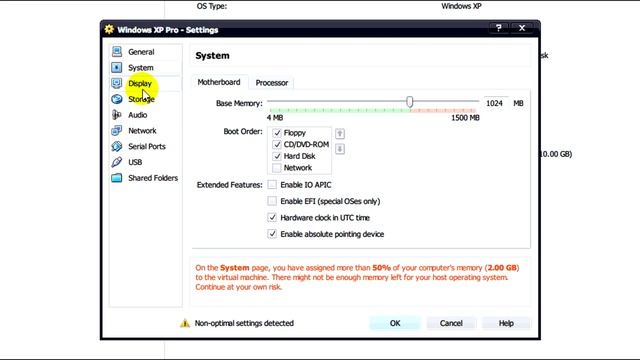Switch to the Processor tab
Viewport: 640px width, 360px height.
[x=272, y=82]
